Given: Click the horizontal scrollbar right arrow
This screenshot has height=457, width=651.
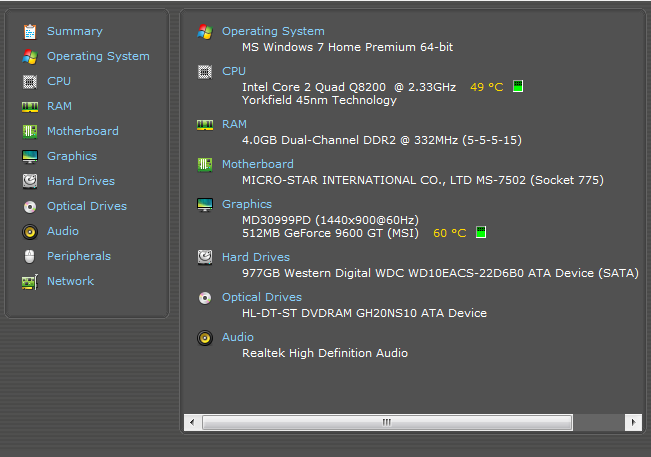Looking at the screenshot, I should [633, 423].
